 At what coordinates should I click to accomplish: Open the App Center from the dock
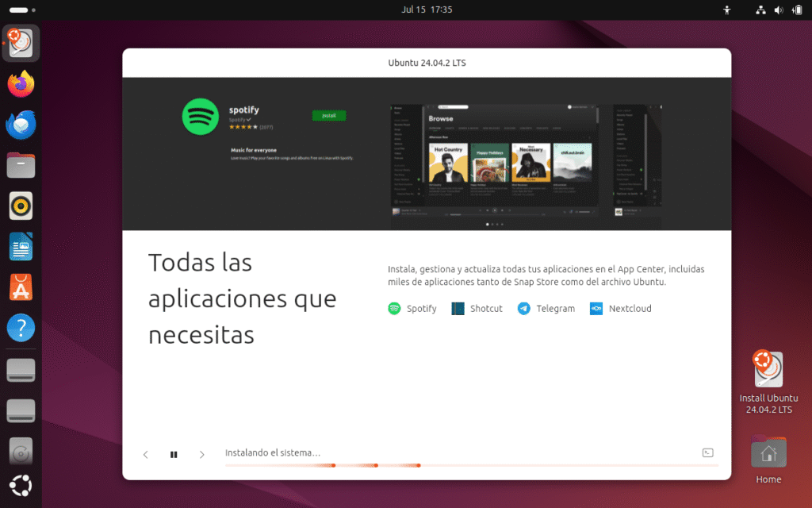21,287
